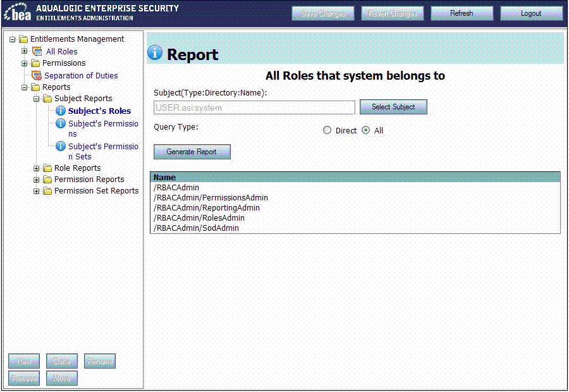Click the Reports tree label
The image size is (569, 392).
click(x=56, y=87)
